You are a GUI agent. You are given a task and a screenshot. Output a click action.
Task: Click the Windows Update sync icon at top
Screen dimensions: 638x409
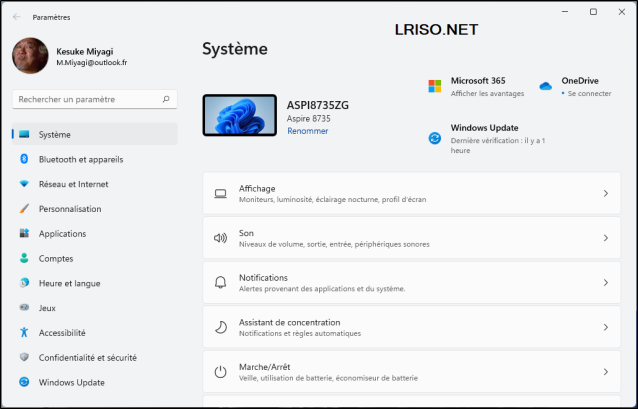point(435,138)
